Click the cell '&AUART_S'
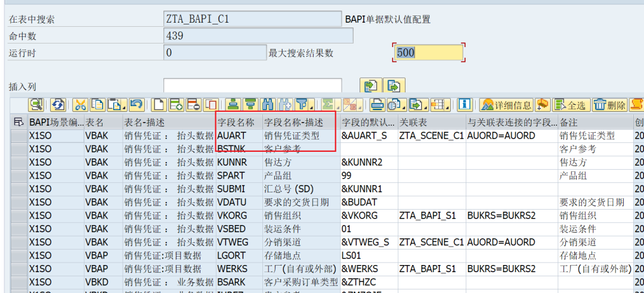The width and height of the screenshot is (644, 293). (369, 136)
